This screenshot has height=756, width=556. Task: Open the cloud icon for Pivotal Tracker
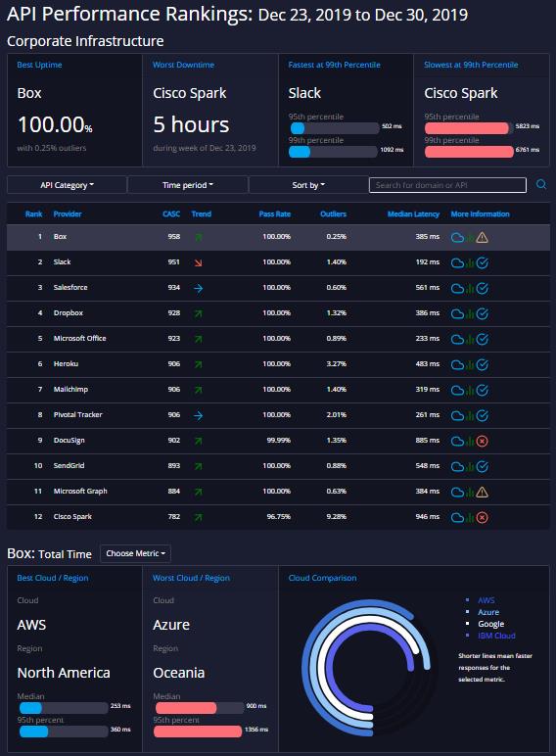[457, 415]
